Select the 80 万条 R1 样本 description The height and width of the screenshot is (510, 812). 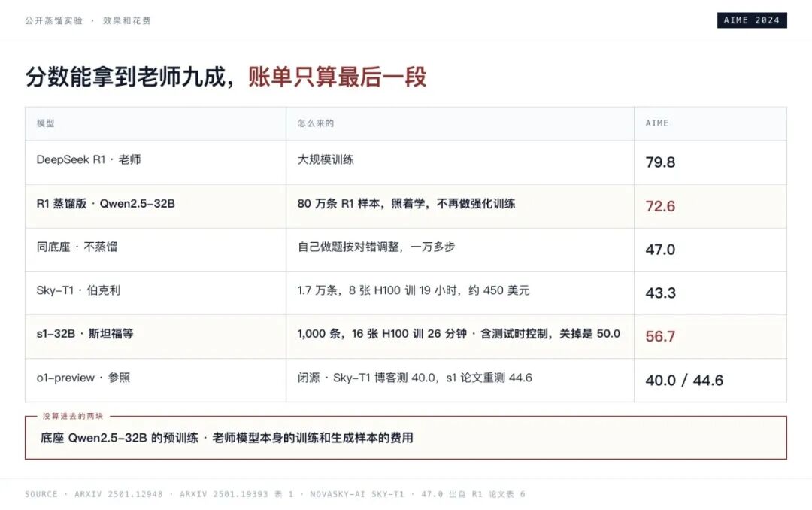tap(407, 204)
